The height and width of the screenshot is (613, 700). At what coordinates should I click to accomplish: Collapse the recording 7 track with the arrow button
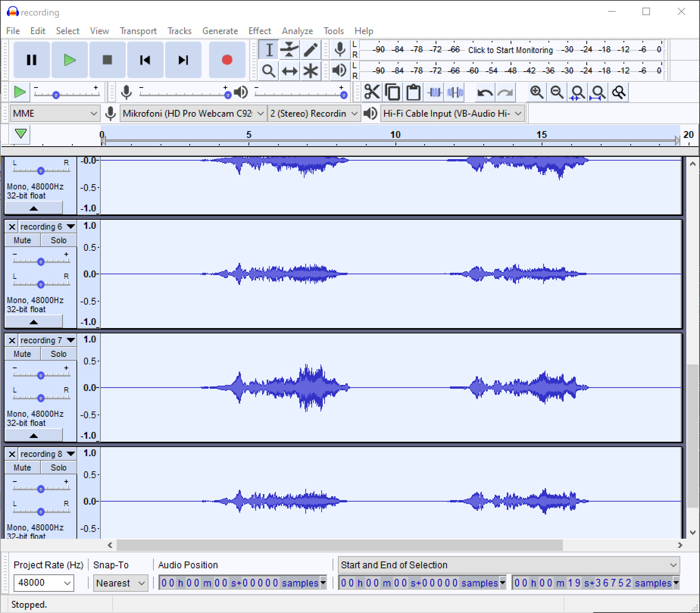click(x=34, y=435)
